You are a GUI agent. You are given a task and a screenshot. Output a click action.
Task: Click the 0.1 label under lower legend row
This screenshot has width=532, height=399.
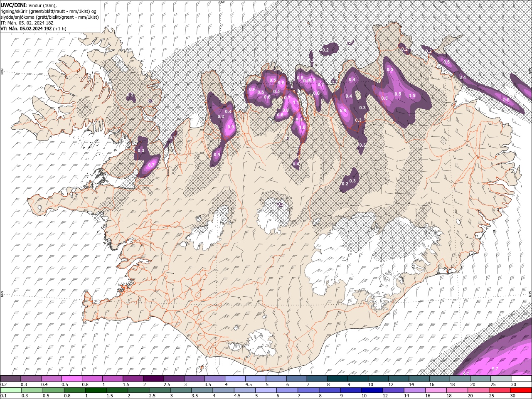click(x=3, y=396)
